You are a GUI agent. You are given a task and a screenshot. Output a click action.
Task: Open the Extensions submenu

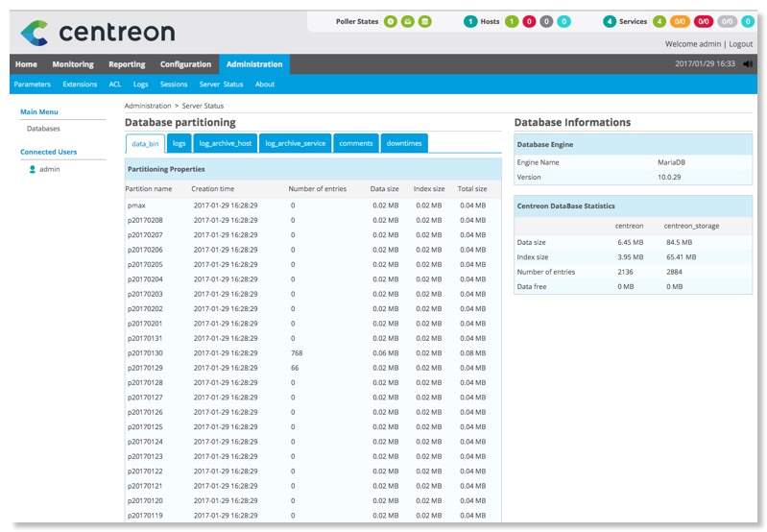pos(80,85)
